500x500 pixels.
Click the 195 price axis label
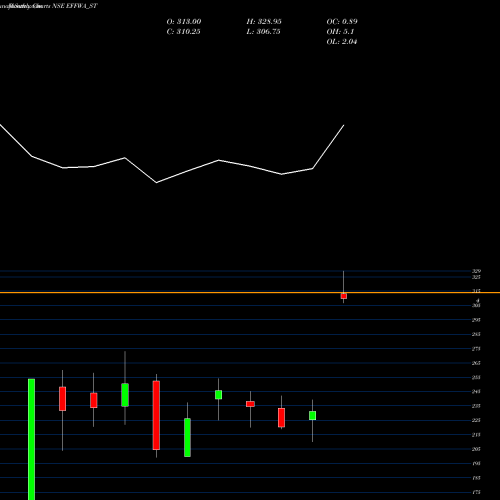coord(476,464)
